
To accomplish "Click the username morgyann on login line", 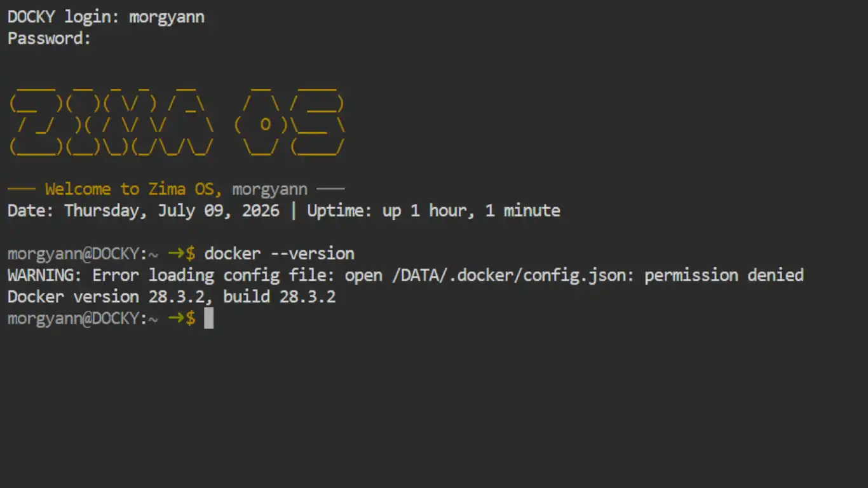I will pos(167,17).
